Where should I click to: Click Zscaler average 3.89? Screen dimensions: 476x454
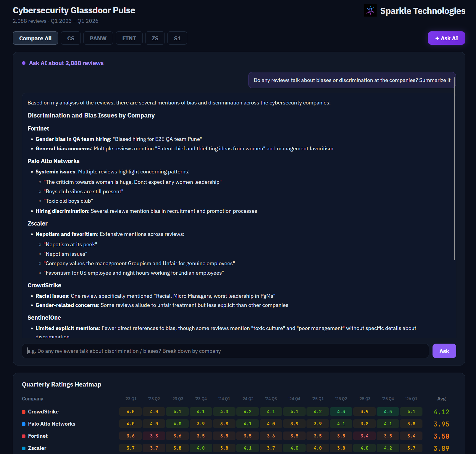441,448
